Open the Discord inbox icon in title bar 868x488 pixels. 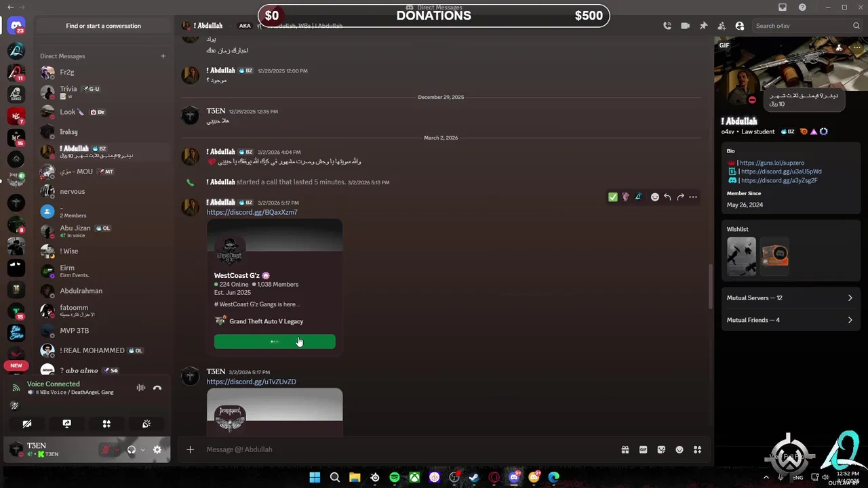pos(783,7)
